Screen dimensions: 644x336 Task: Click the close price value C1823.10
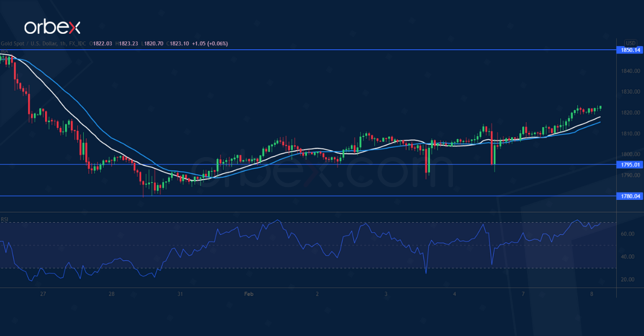click(x=177, y=43)
